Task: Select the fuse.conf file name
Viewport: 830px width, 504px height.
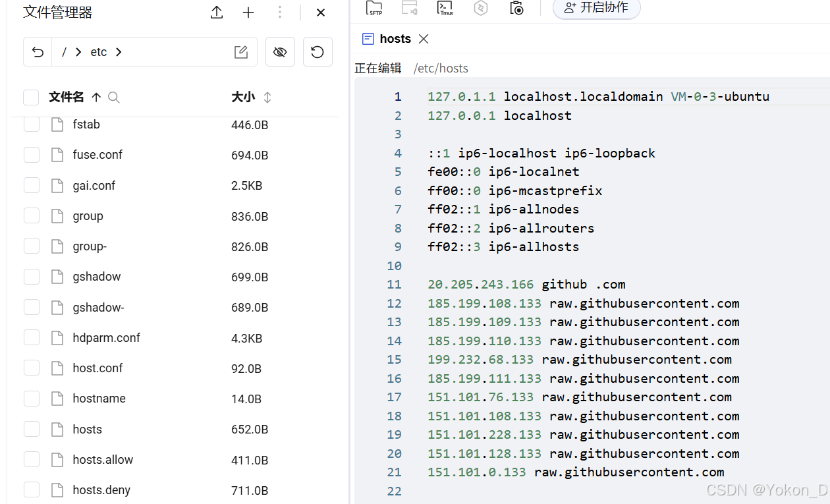Action: (97, 155)
